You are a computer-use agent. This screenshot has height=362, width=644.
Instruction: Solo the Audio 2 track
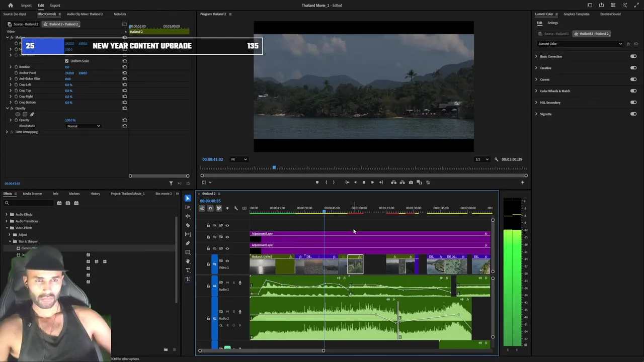[233, 312]
